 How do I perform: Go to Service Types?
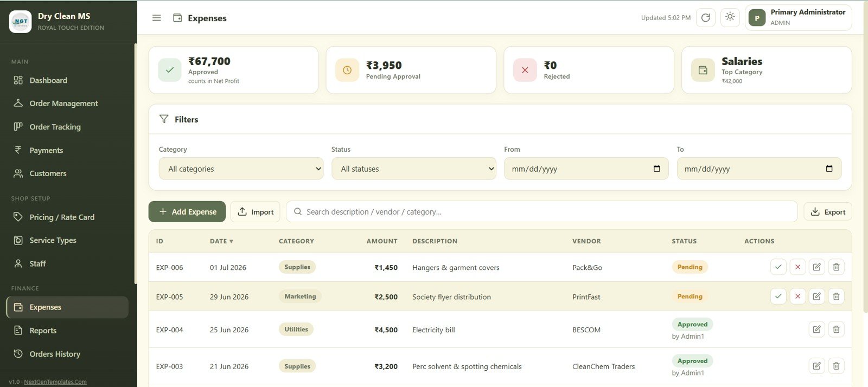tap(67, 241)
